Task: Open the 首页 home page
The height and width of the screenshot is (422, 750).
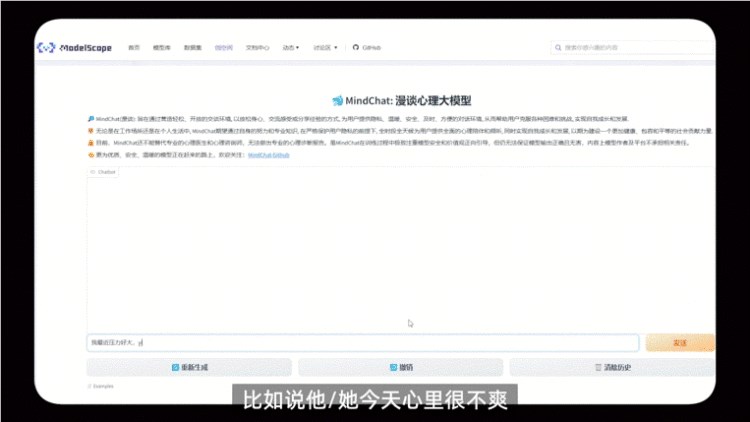Action: click(134, 47)
